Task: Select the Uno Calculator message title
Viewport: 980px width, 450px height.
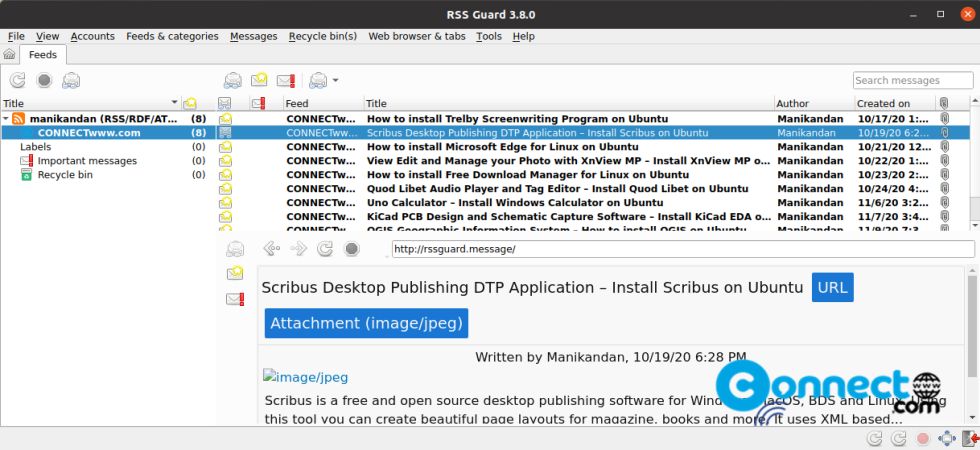Action: click(515, 202)
